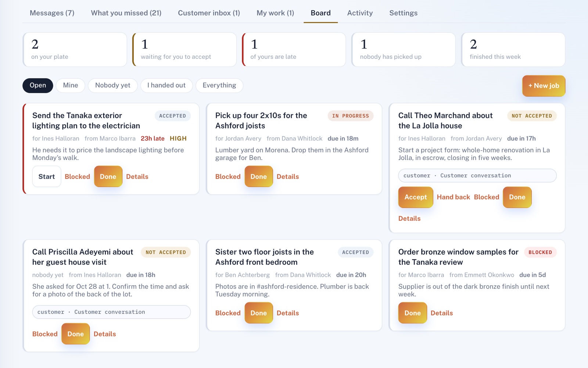This screenshot has height=368, width=588.
Task: Mark the Ashford 2x10s pickup as Done
Action: [259, 177]
